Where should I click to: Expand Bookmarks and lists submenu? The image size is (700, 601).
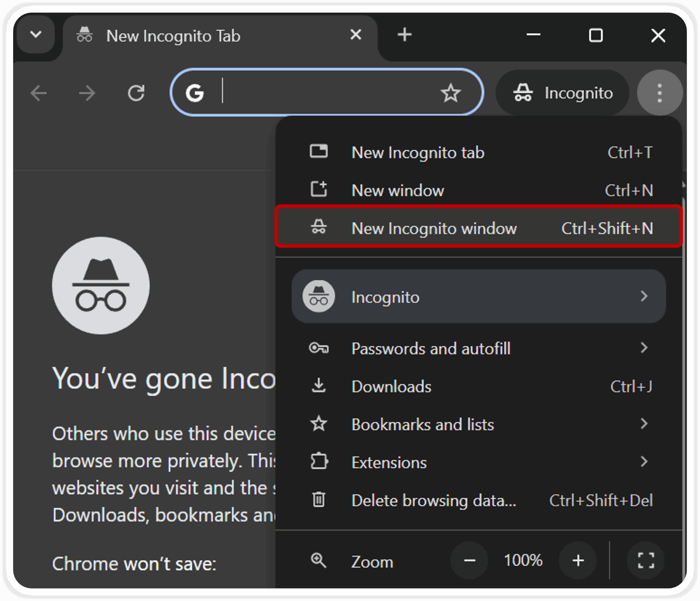pos(478,424)
